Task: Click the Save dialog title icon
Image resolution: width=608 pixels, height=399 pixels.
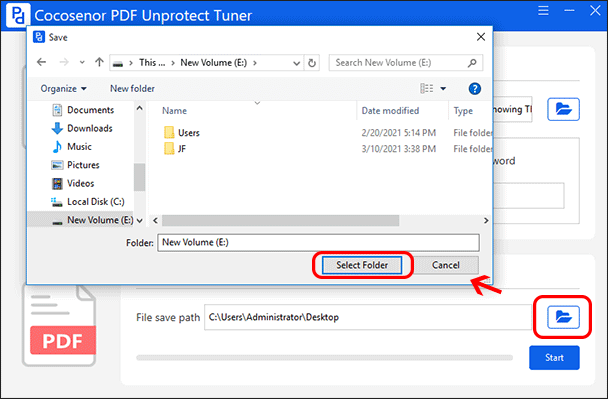Action: pos(39,37)
